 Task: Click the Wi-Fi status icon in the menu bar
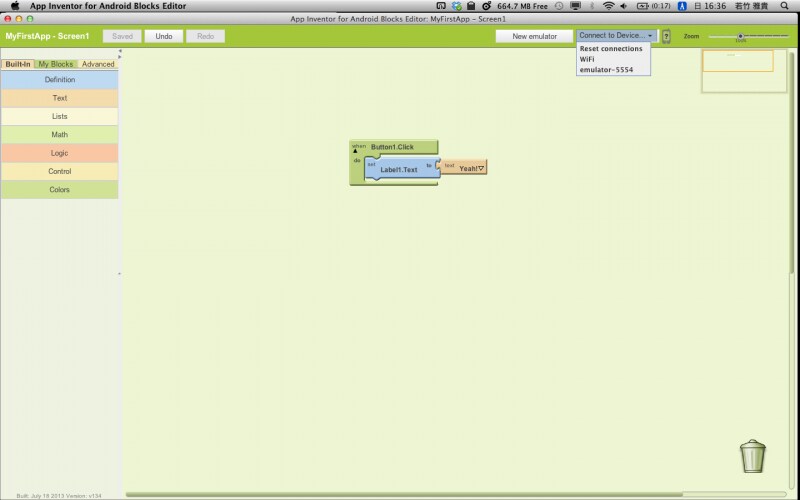[607, 5]
